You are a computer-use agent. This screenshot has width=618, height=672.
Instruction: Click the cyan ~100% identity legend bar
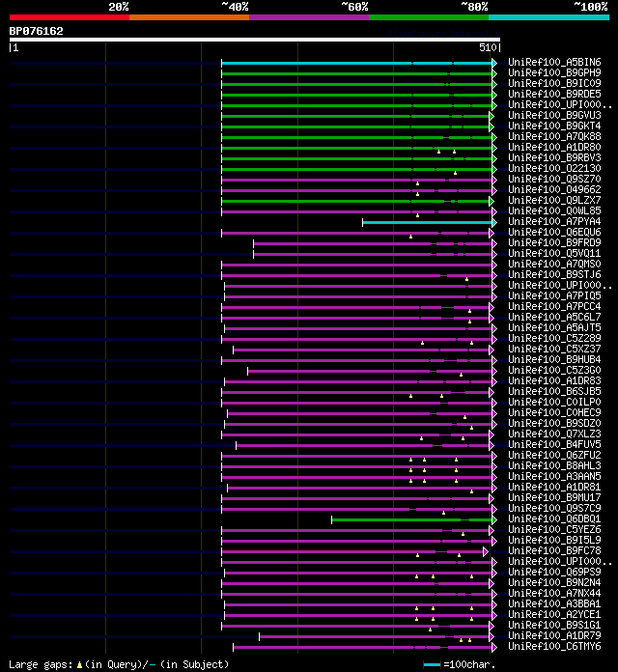click(548, 17)
